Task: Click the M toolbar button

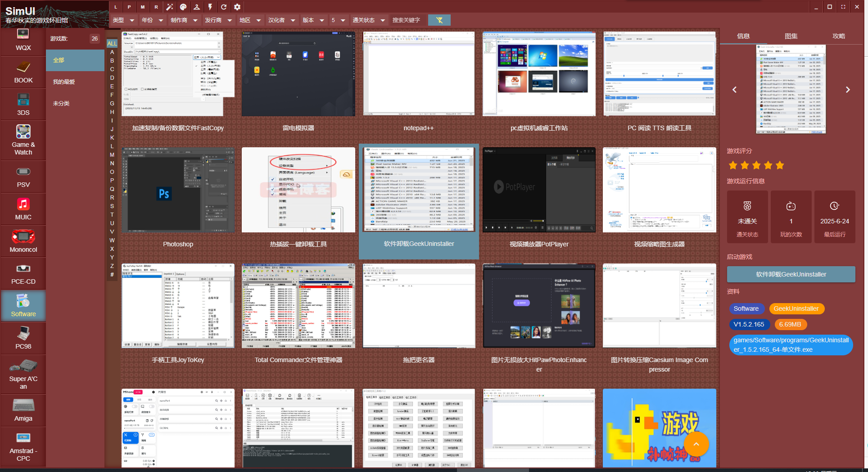Action: tap(143, 7)
